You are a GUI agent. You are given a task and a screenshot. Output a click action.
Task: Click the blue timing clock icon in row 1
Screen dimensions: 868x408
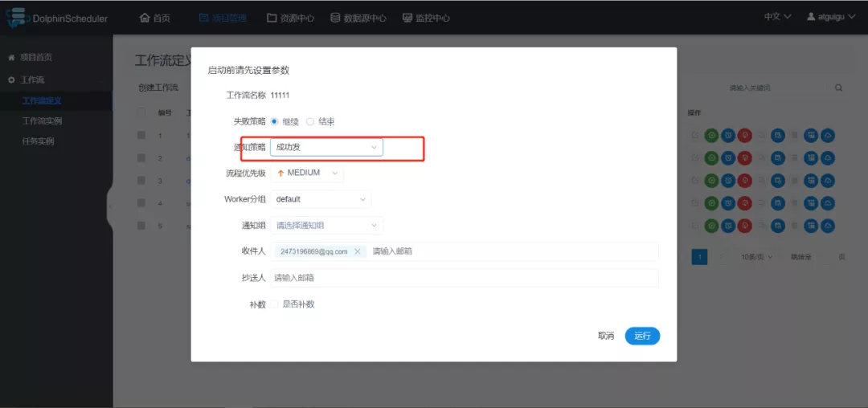point(728,136)
